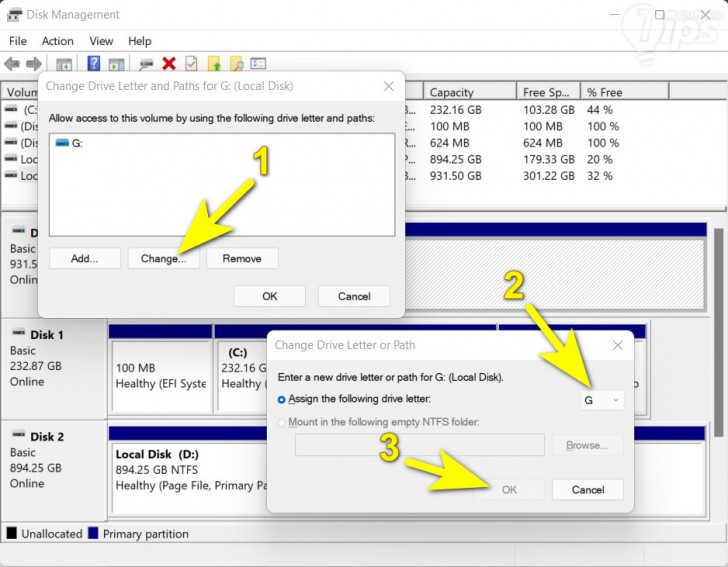728x567 pixels.
Task: Click the 44 % free cell
Action: 600,110
